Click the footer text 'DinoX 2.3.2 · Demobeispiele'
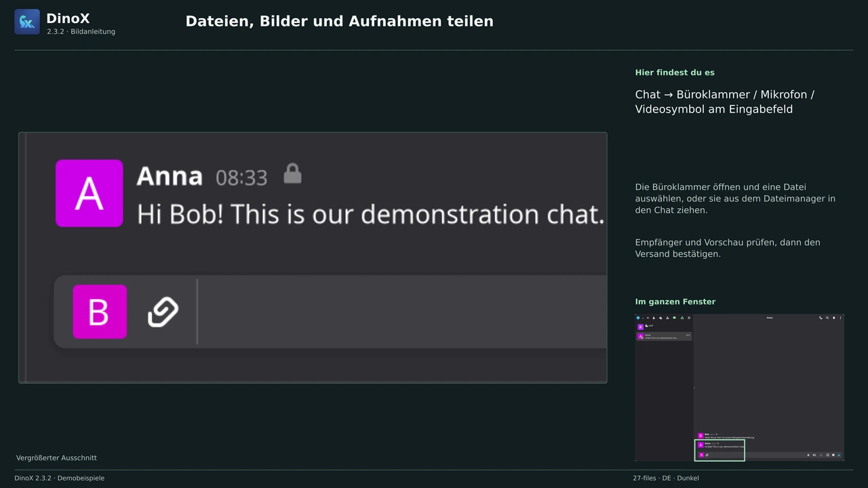Viewport: 868px width, 488px height. 60,478
